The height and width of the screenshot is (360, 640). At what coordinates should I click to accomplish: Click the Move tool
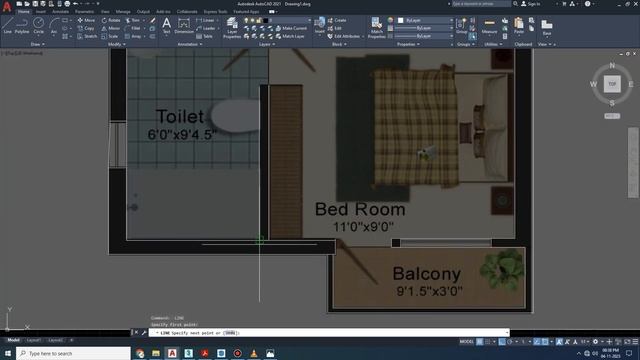86,20
